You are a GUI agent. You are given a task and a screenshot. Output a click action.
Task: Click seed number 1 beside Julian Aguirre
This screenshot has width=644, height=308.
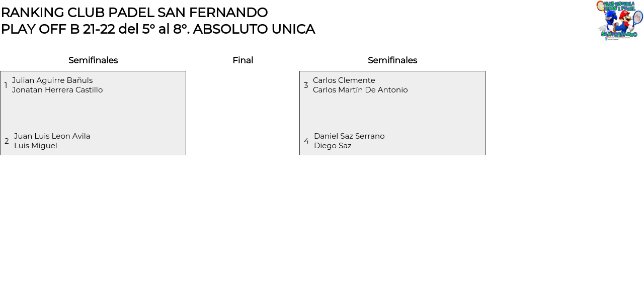point(6,85)
